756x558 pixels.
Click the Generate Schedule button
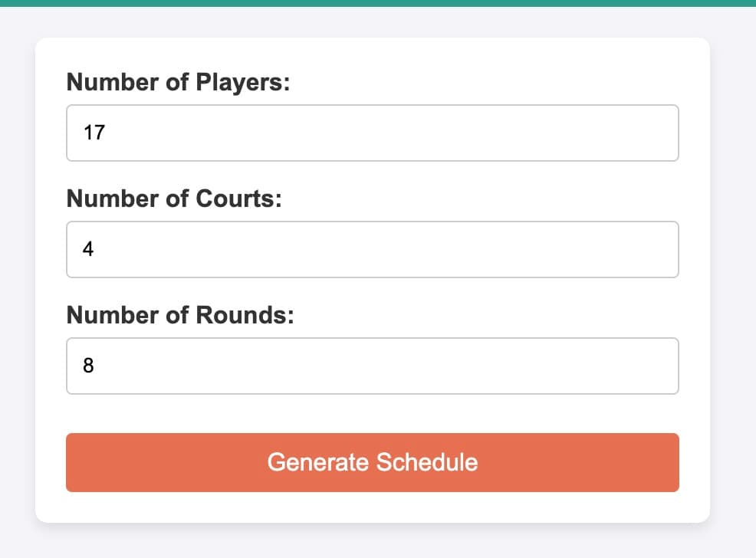[373, 462]
